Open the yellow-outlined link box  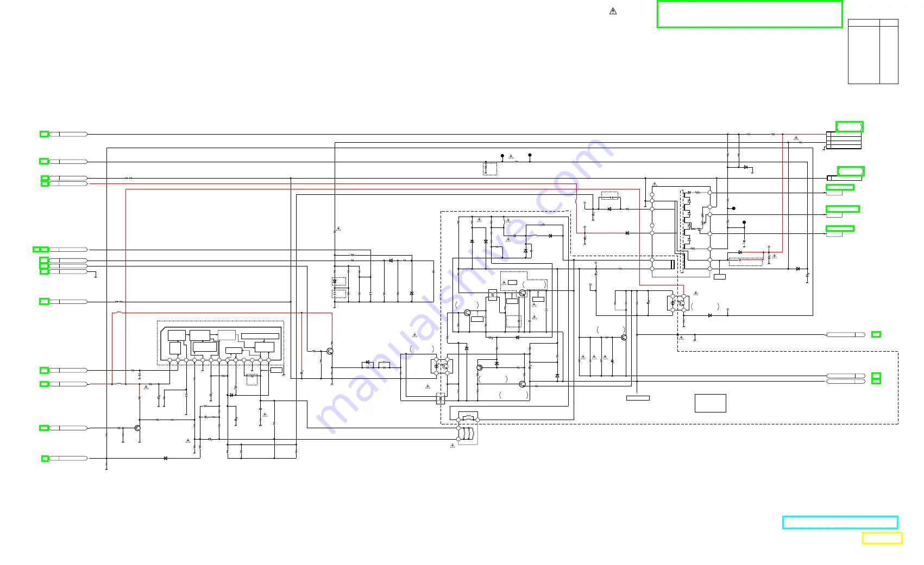(x=882, y=538)
